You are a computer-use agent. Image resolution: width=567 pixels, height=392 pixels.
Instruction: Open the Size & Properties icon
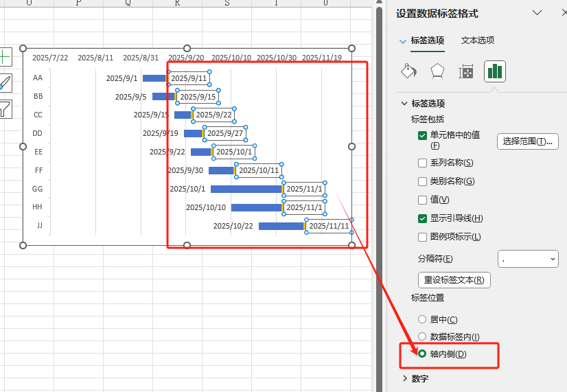point(465,71)
